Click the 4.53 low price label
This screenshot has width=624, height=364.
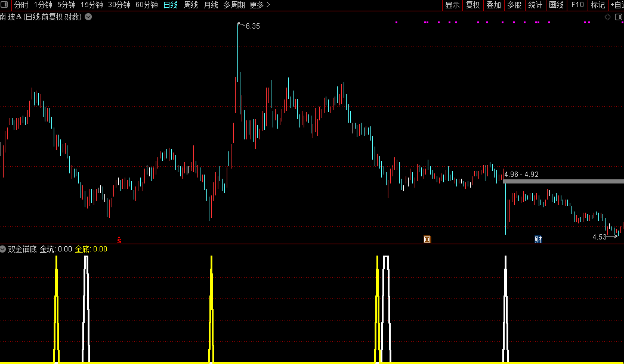point(600,237)
